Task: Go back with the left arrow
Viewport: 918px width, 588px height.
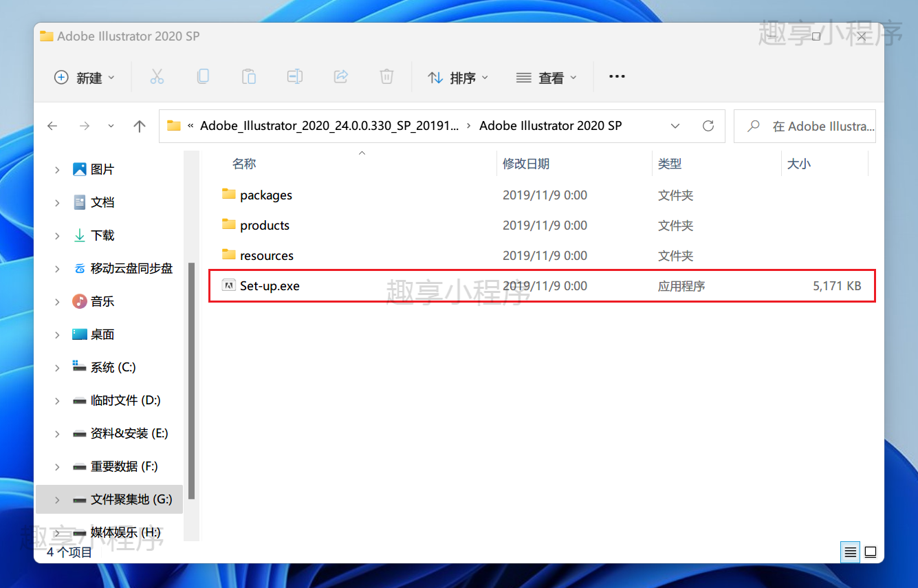Action: click(x=52, y=126)
